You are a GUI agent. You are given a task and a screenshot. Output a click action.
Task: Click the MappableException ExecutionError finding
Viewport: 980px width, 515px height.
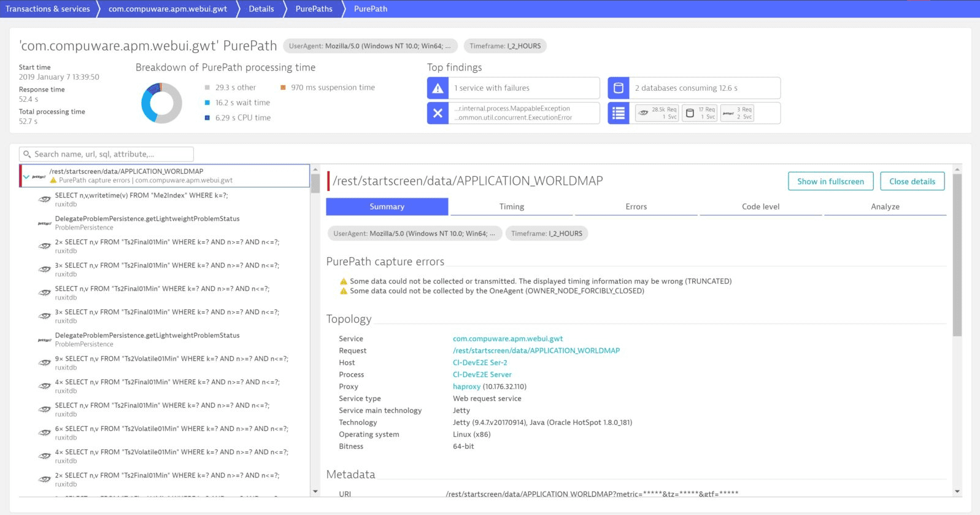pyautogui.click(x=513, y=113)
